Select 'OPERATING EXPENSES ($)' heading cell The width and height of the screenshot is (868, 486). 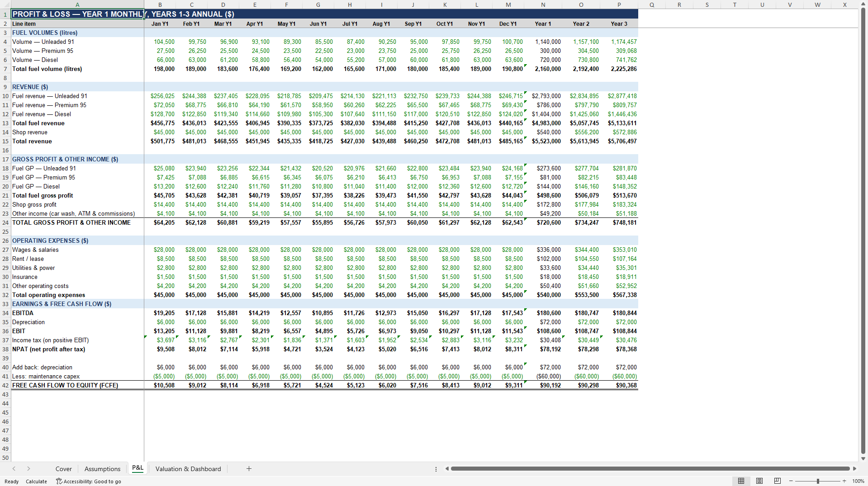click(77, 241)
